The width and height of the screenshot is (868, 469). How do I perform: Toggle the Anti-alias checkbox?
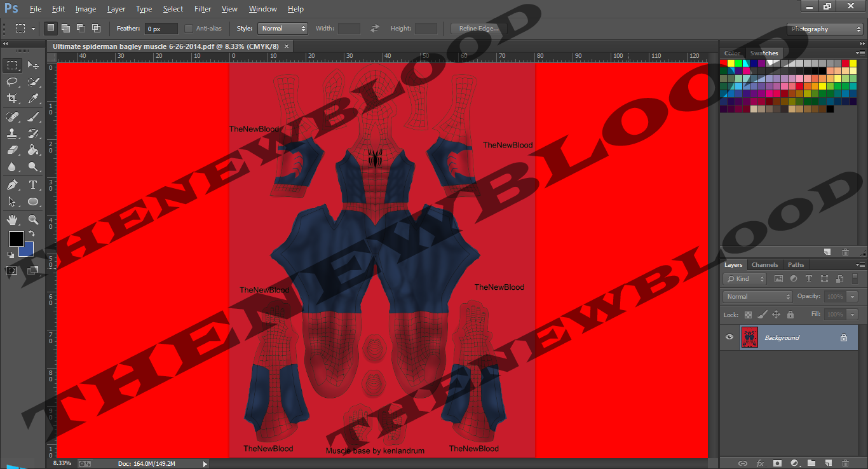pos(189,29)
